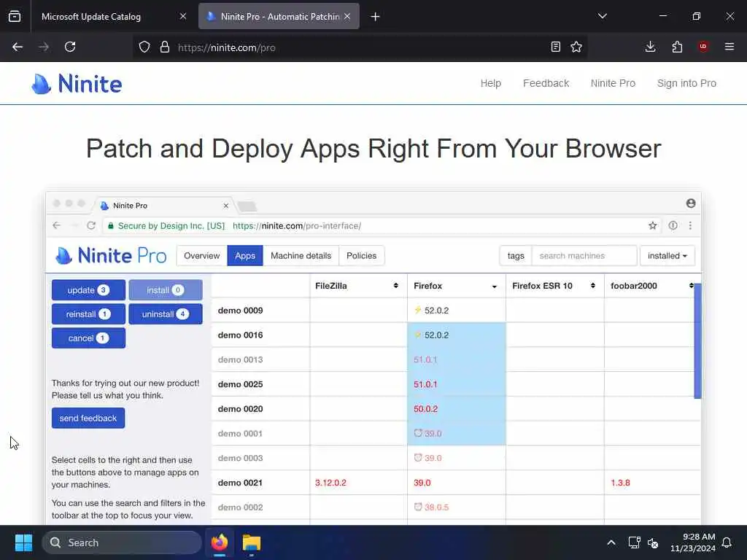
Task: Click the muted volume tray icon
Action: (653, 542)
